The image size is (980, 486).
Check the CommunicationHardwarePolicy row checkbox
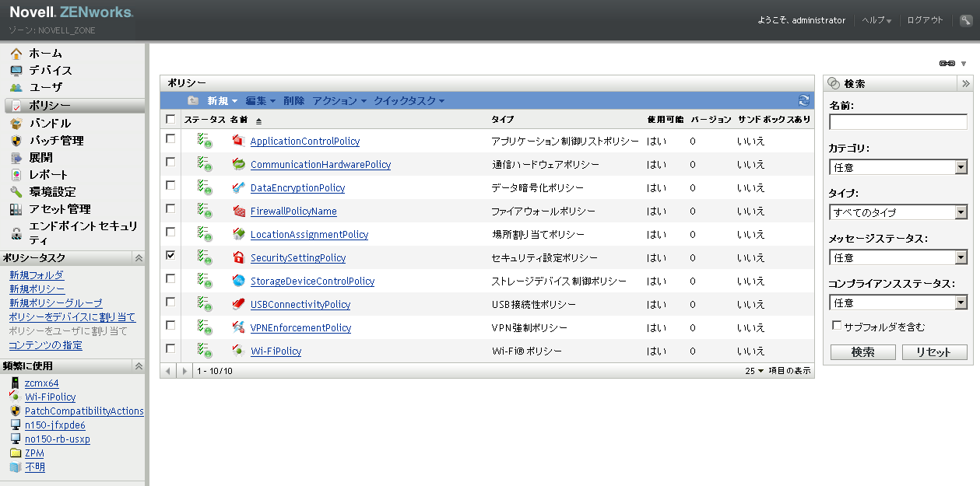click(x=171, y=162)
